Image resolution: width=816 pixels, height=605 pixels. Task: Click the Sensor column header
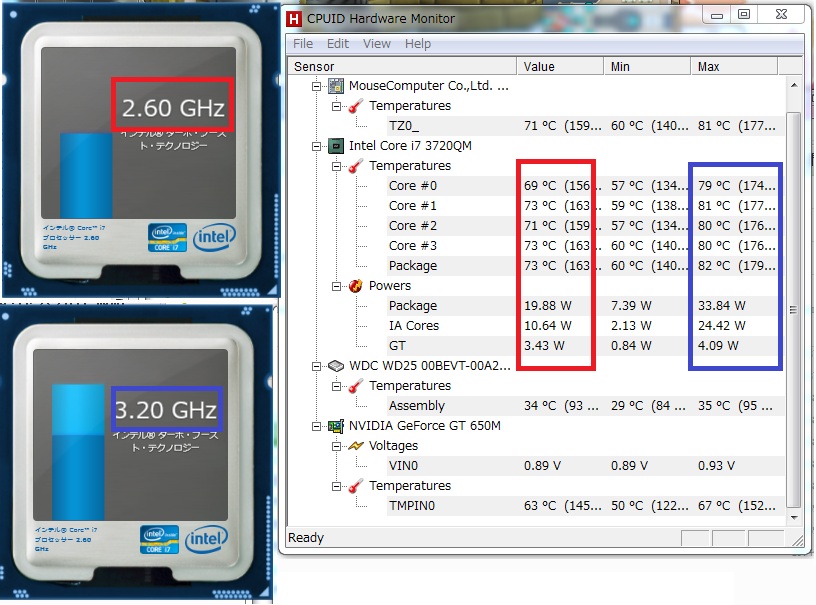pyautogui.click(x=402, y=67)
